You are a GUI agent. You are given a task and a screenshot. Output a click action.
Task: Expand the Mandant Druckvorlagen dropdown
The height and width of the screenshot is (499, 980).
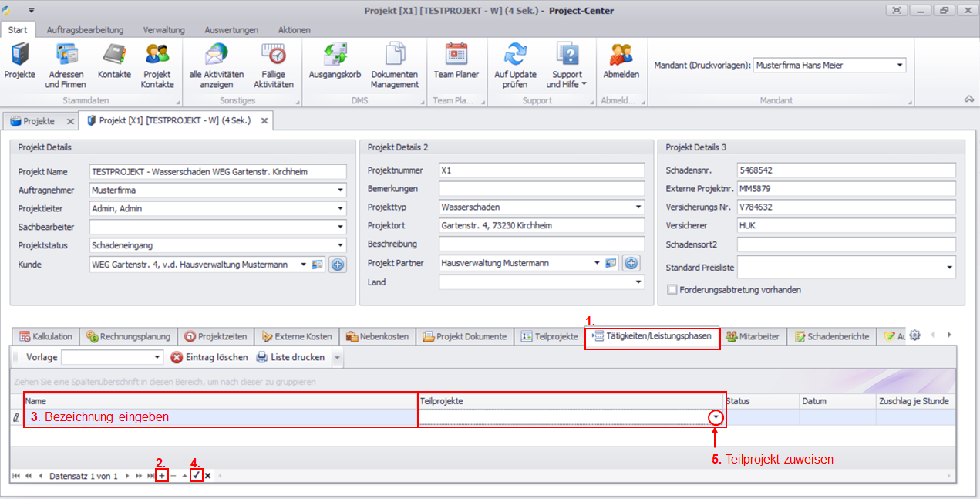(x=899, y=66)
